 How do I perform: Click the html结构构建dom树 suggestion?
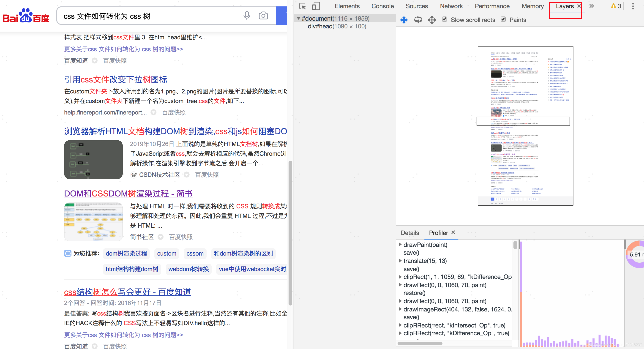tap(132, 269)
